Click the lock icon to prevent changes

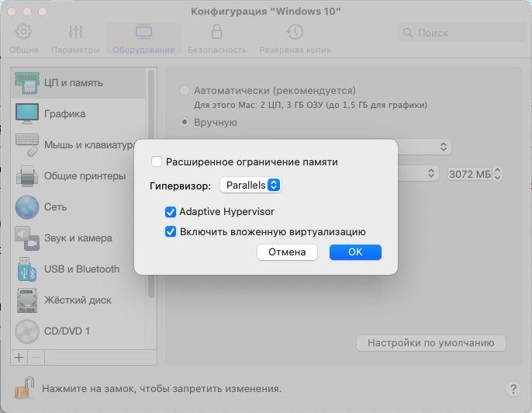coord(23,387)
